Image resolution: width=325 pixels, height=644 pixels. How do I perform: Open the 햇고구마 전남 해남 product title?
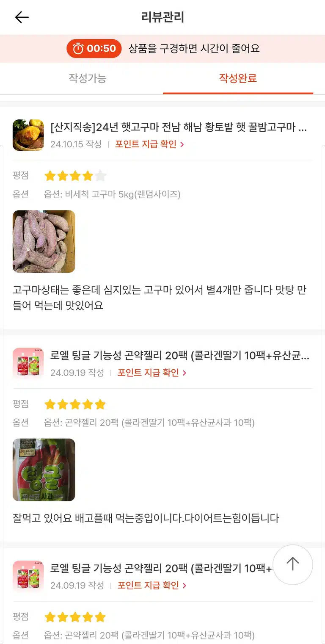178,127
